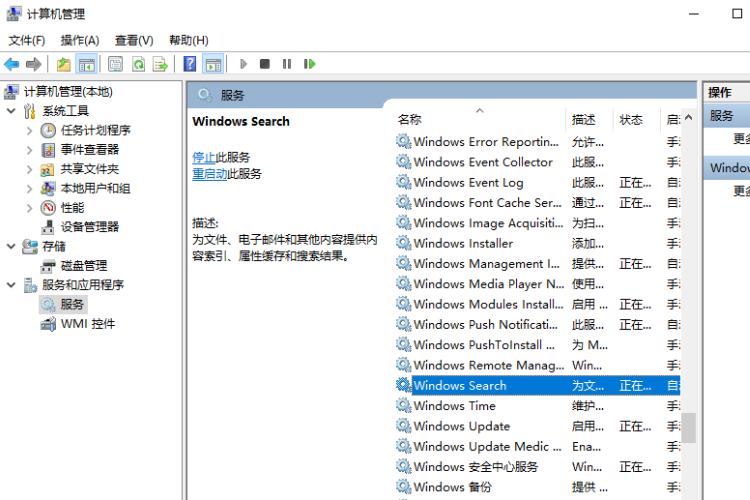The image size is (750, 500).
Task: Stop the service with the square stop icon
Action: point(265,64)
